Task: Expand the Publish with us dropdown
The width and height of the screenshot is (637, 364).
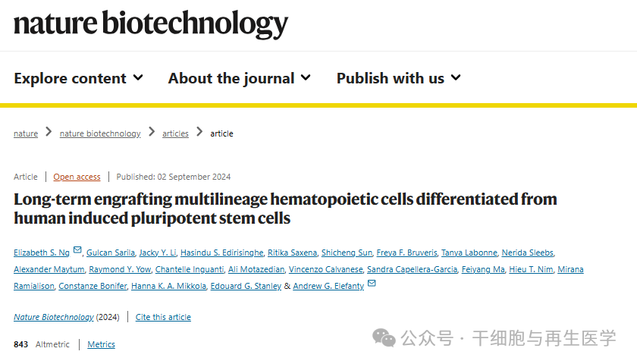Action: coord(398,78)
